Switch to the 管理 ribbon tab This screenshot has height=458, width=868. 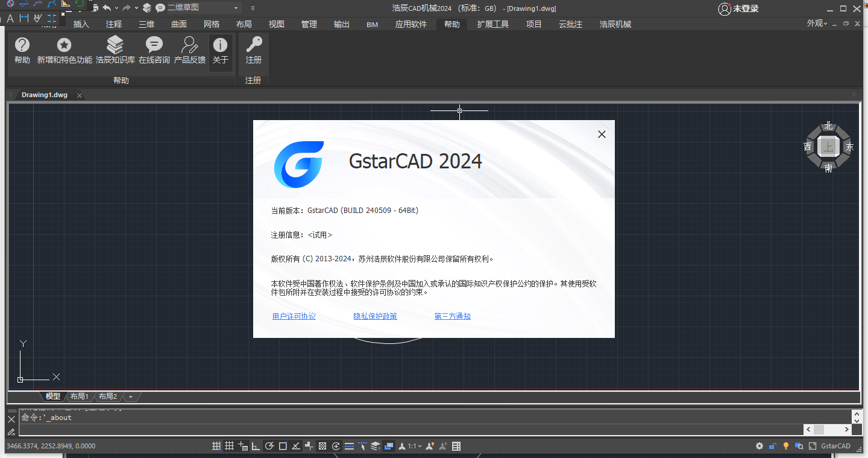[309, 24]
